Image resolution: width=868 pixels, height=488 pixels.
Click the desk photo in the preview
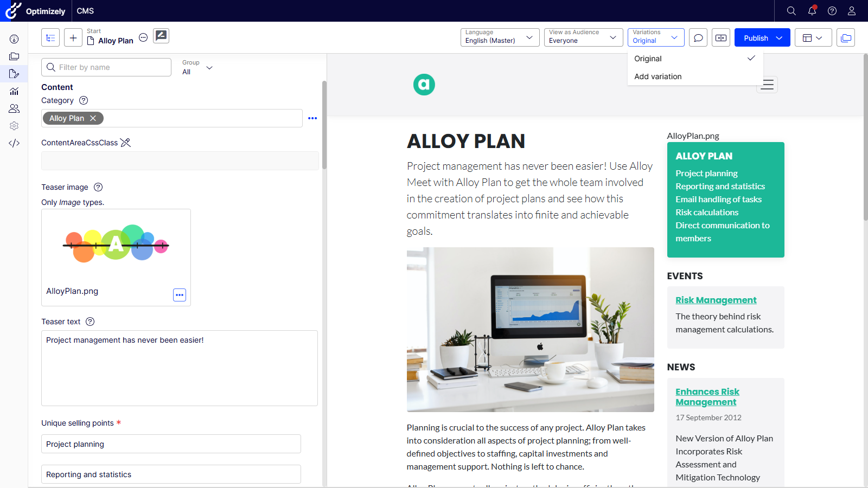tap(531, 330)
